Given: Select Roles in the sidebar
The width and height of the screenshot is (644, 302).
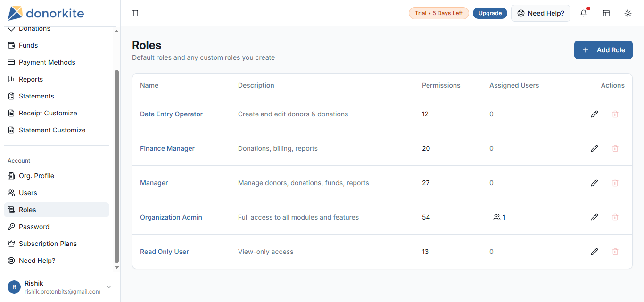Looking at the screenshot, I should point(57,210).
